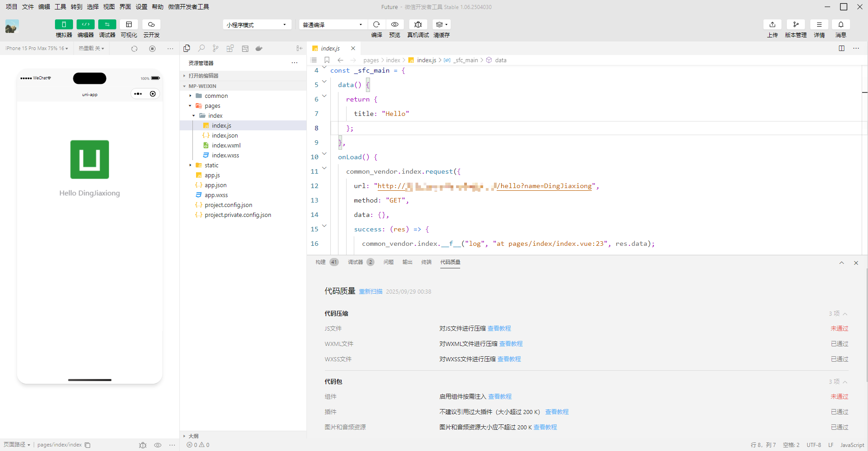
Task: Click the simulator refresh icon
Action: click(134, 49)
